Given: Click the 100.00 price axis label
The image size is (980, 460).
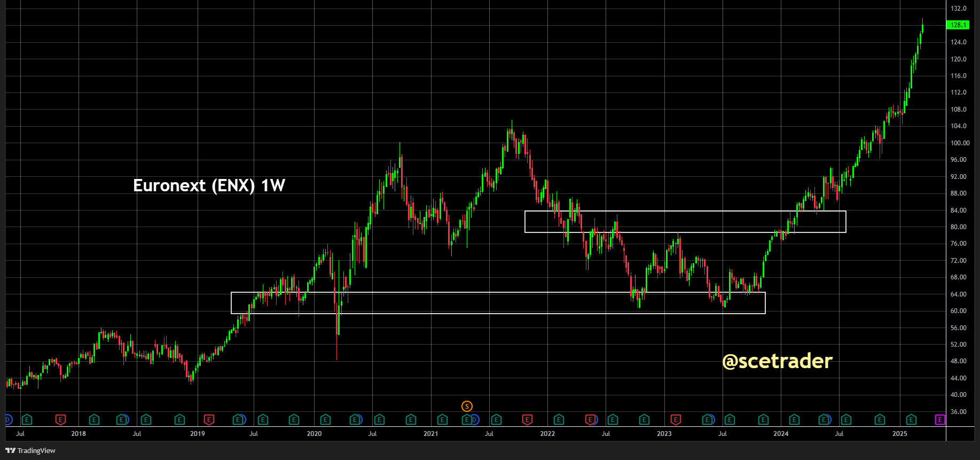Looking at the screenshot, I should coord(960,143).
